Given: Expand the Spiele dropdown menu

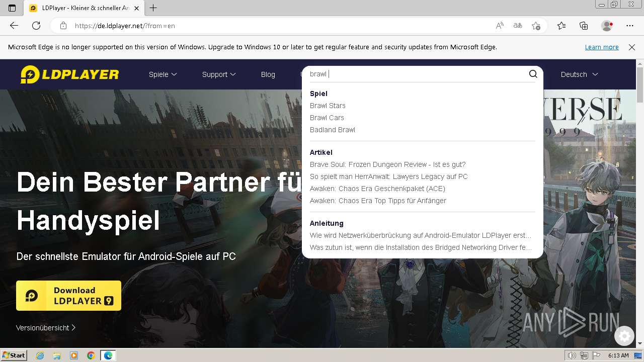Looking at the screenshot, I should 163,74.
